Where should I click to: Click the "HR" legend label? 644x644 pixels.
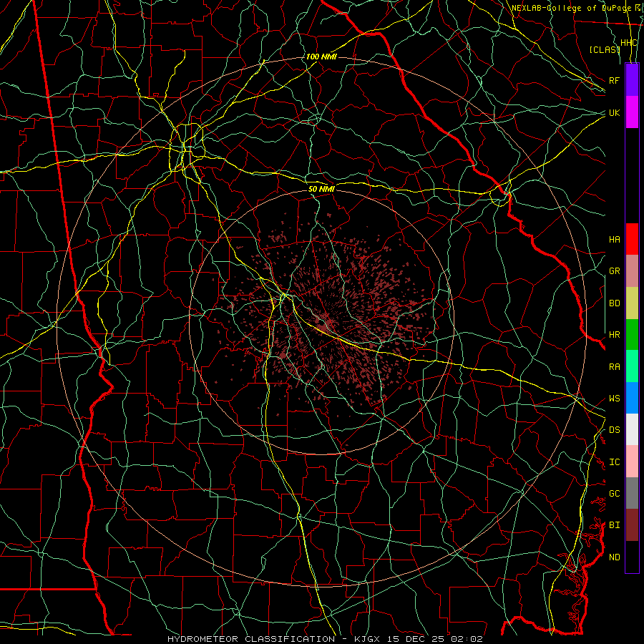click(x=614, y=335)
